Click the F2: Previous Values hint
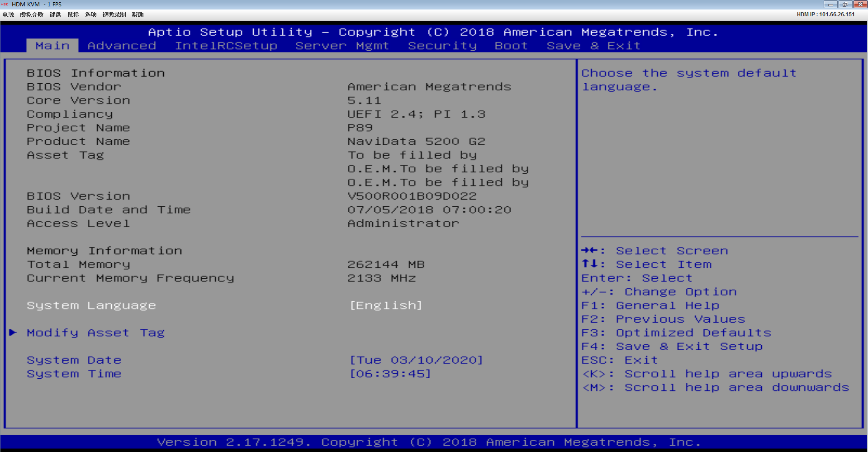Screen dimensions: 868x452 [663, 319]
